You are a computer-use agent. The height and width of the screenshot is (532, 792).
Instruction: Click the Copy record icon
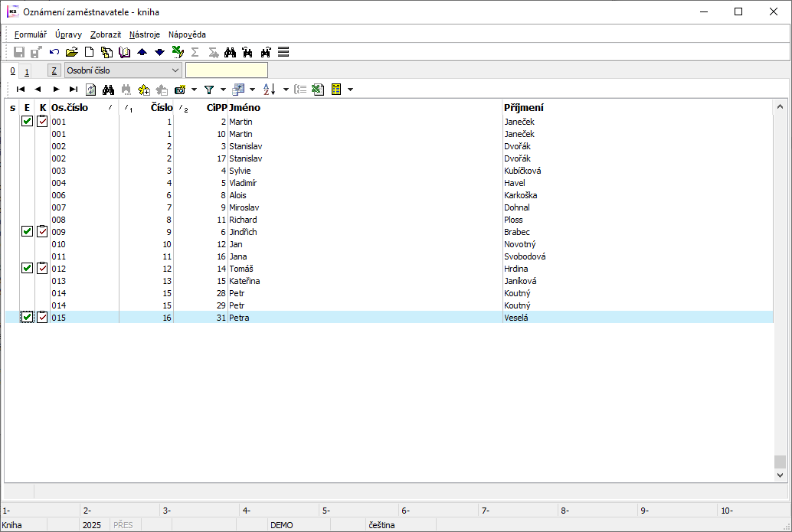[x=106, y=52]
